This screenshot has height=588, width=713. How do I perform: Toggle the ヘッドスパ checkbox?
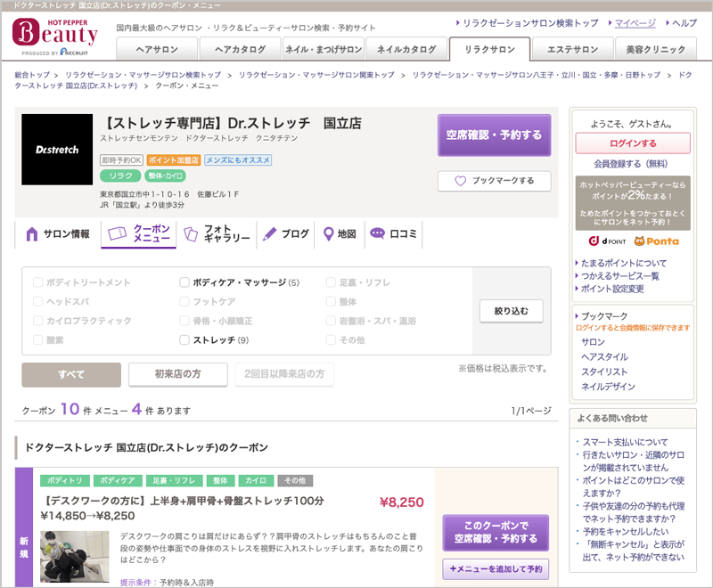click(37, 301)
